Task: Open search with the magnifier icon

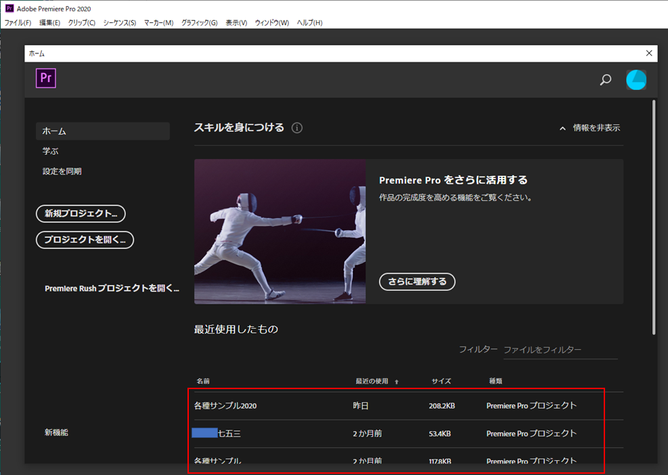Action: pos(605,80)
